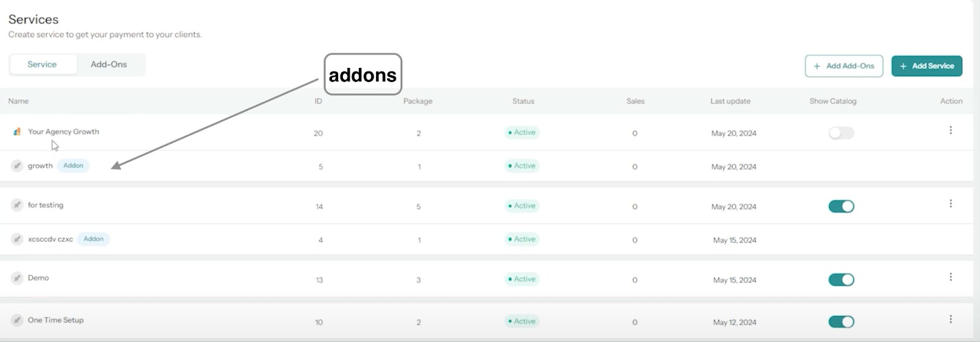Viewport: 980px width, 342px height.
Task: Enable Show Catalog for Your Agency Growth
Action: tap(841, 133)
